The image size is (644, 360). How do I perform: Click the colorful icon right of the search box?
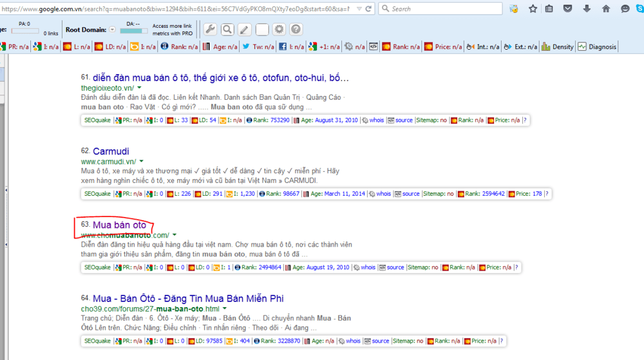(513, 8)
